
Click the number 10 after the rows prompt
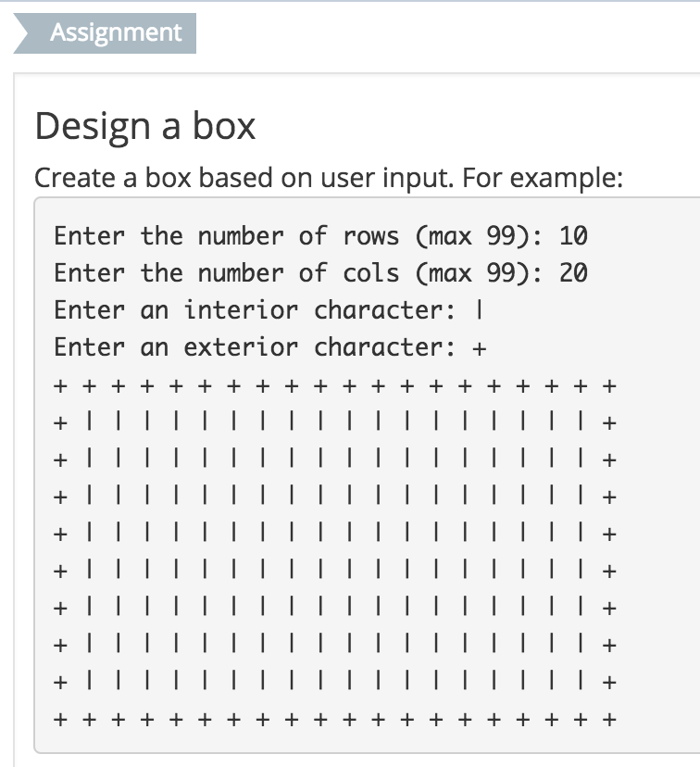coord(573,236)
